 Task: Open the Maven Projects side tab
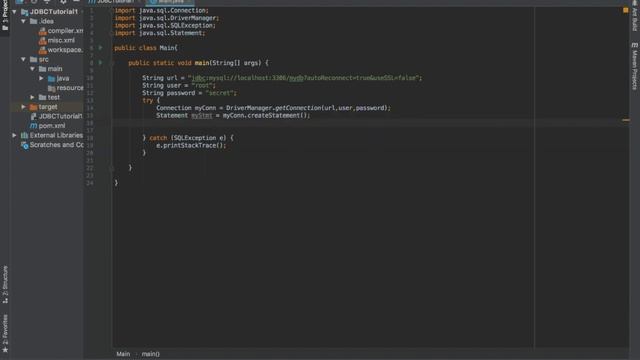(635, 66)
